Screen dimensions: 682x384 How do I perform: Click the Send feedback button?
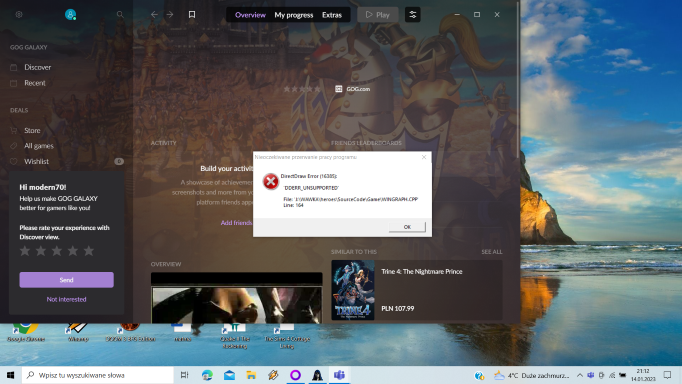click(67, 280)
